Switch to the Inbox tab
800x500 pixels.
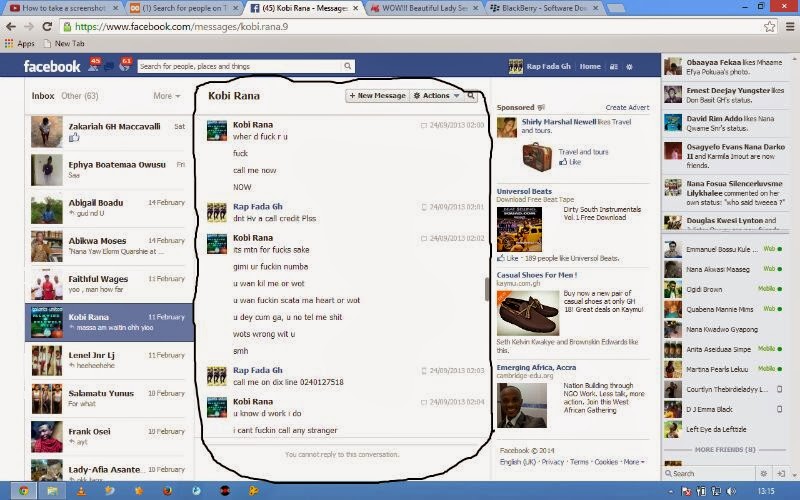[x=43, y=96]
